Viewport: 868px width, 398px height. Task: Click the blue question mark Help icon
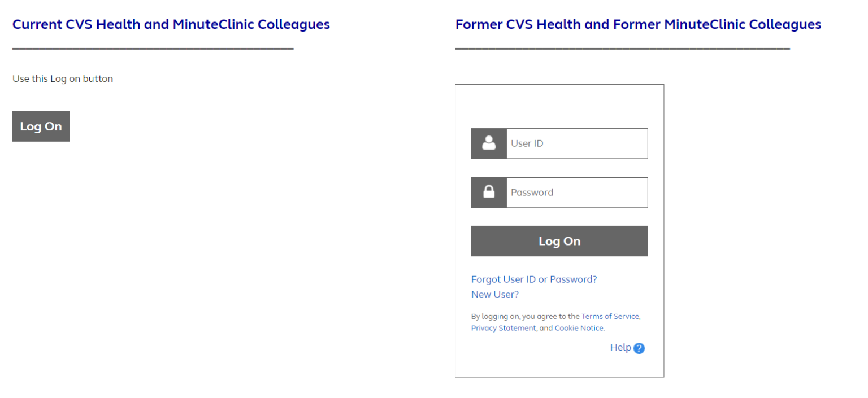click(x=639, y=348)
